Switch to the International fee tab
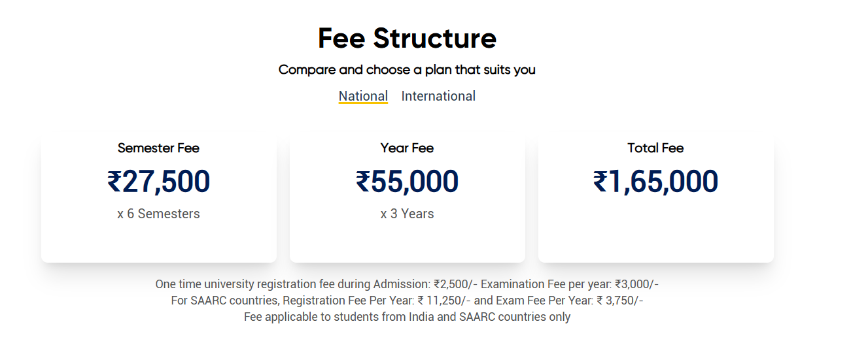 point(438,96)
